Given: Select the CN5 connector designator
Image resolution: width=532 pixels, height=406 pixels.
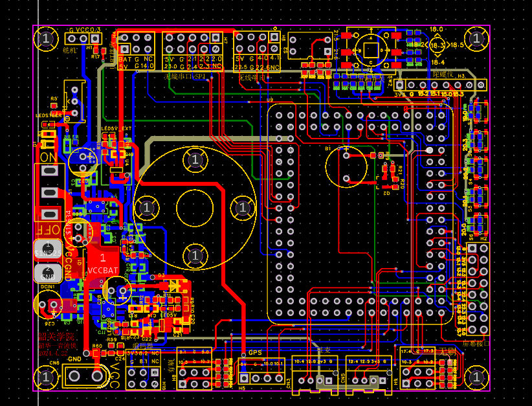Looking at the screenshot, I should click(342, 379).
